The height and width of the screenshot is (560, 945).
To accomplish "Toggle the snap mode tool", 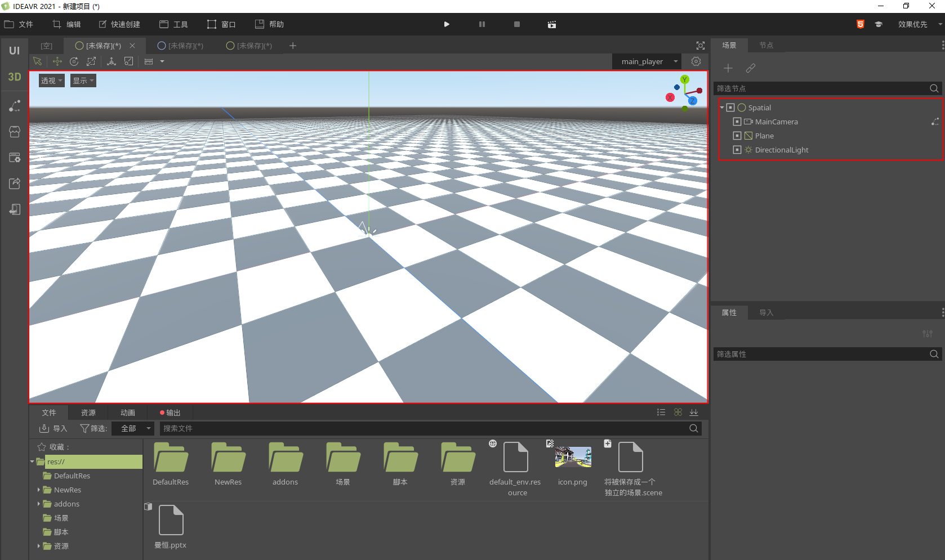I will point(129,61).
